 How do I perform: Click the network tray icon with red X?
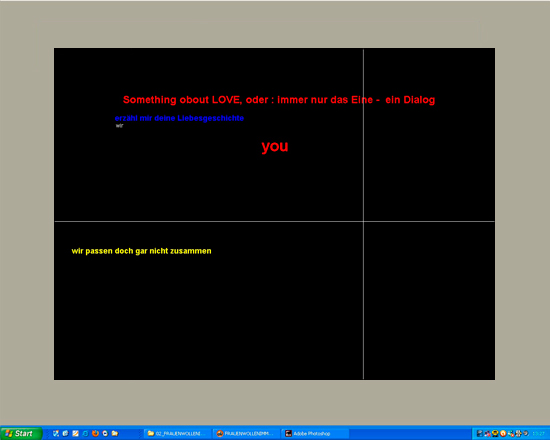coord(488,433)
